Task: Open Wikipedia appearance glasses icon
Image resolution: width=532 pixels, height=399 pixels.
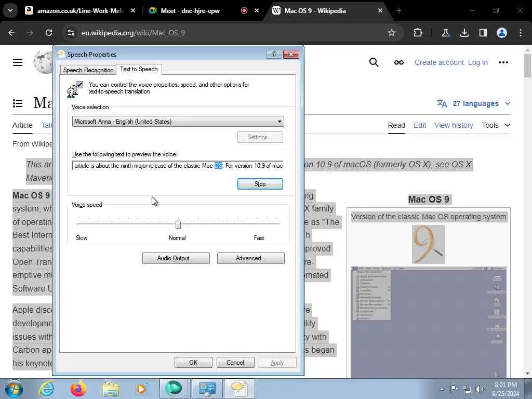Action: point(399,62)
